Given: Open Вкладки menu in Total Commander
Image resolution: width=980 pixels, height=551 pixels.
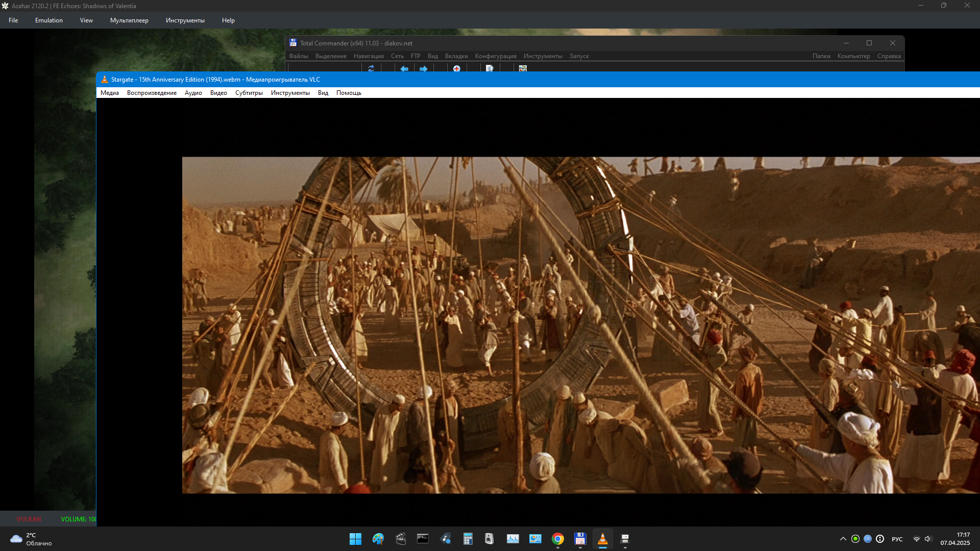Looking at the screenshot, I should (x=456, y=56).
